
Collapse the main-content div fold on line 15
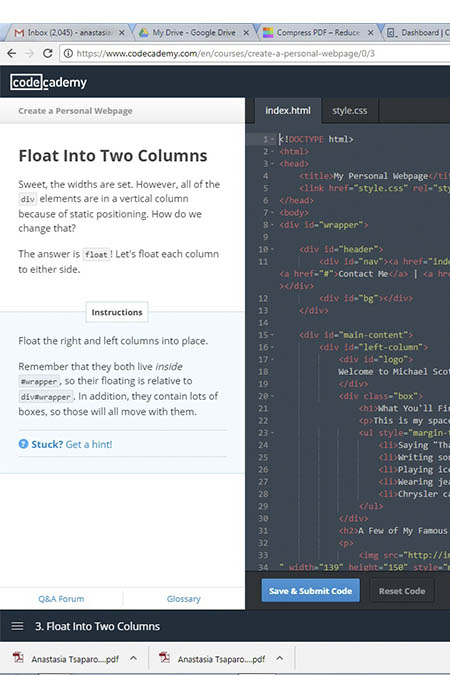[x=272, y=335]
